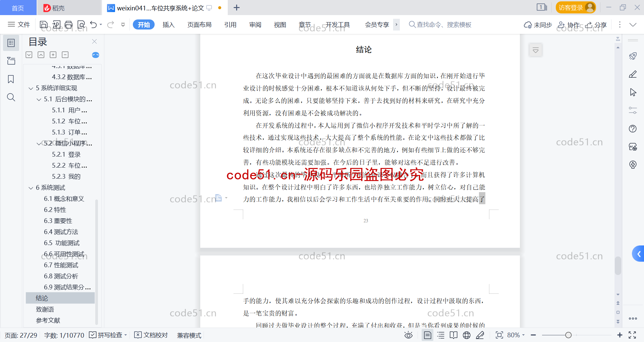Collapse the 5.1 后台模块 node
The height and width of the screenshot is (342, 644).
[39, 100]
